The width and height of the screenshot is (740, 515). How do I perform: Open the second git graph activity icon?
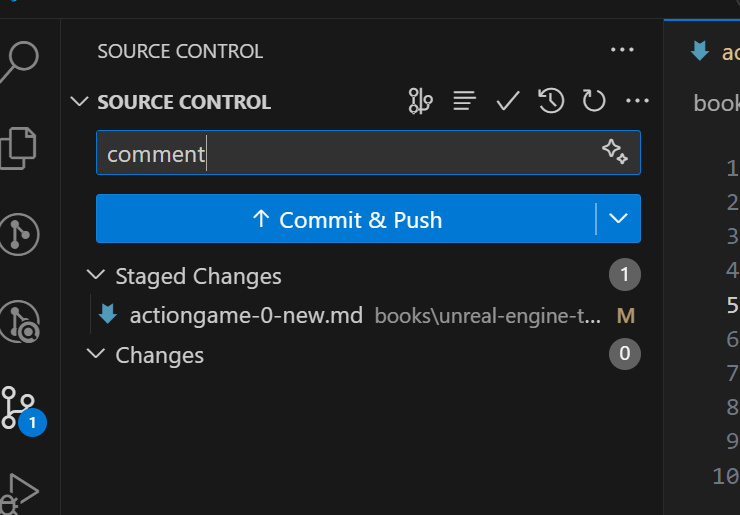(x=19, y=322)
